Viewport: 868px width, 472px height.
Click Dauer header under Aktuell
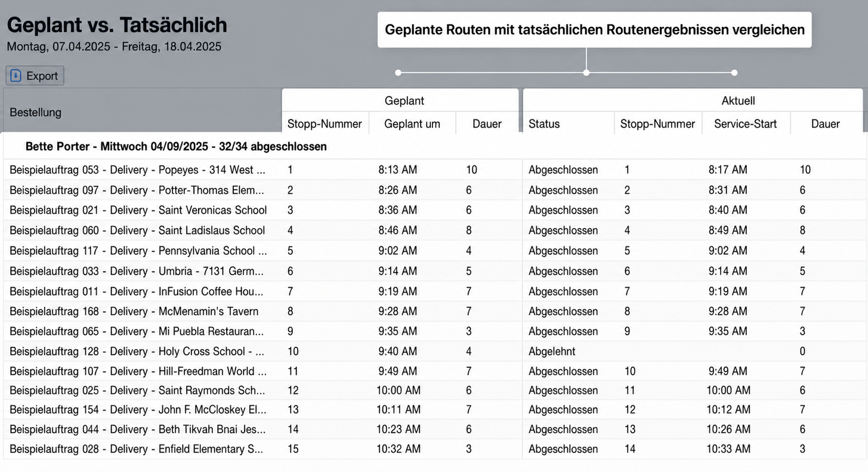pos(826,124)
